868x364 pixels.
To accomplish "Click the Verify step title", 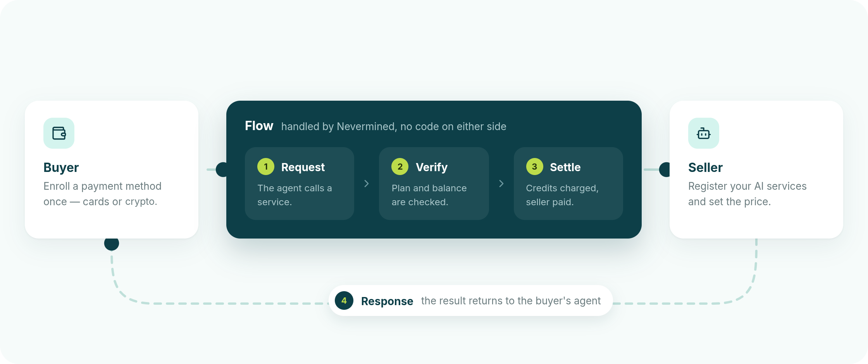I will coord(432,167).
